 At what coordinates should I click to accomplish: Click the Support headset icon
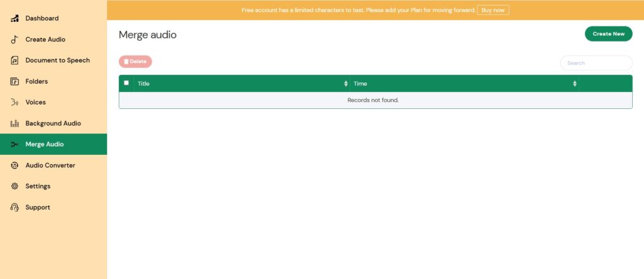coord(14,207)
